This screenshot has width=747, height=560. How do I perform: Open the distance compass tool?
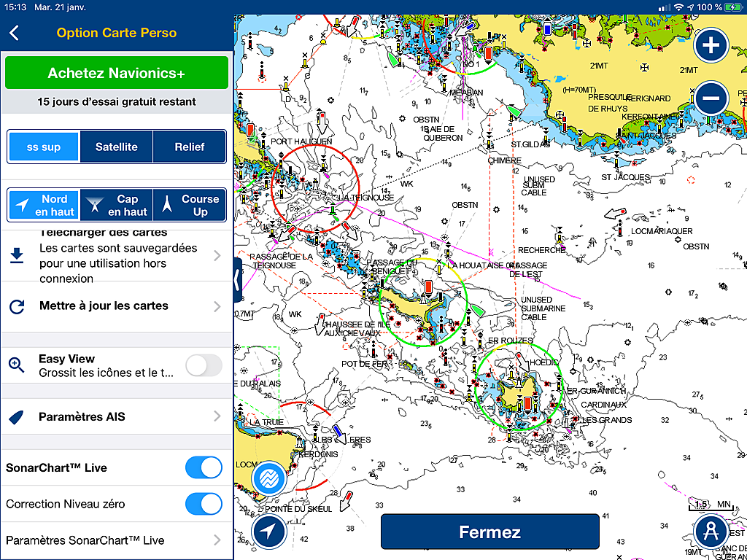click(x=711, y=531)
